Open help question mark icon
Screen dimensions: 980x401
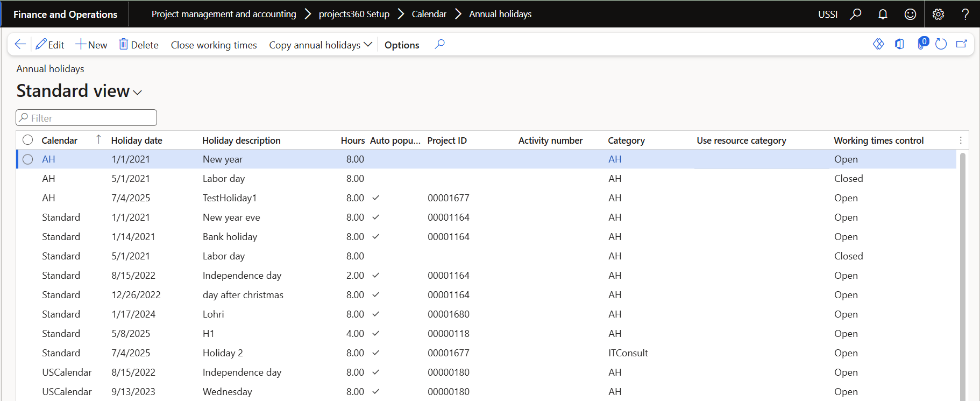965,15
